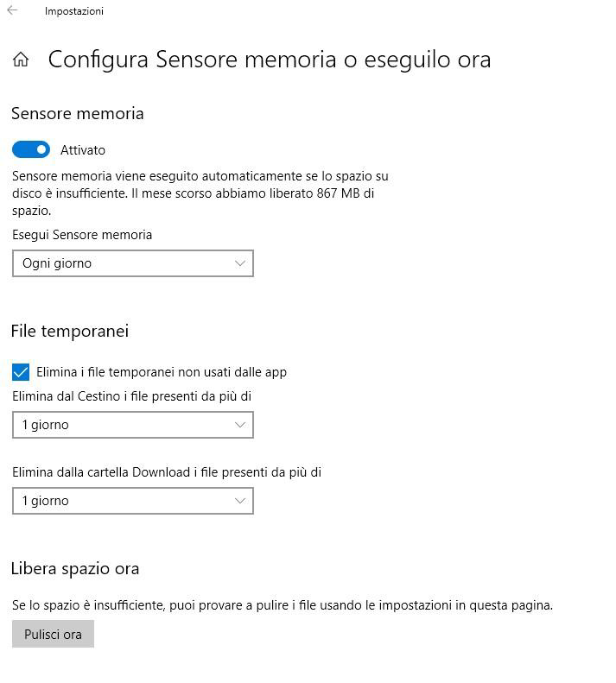Screen dimensions: 616x683
Task: Click the text "Elimina i file temporanei non usati dalle app"
Action: (x=162, y=372)
